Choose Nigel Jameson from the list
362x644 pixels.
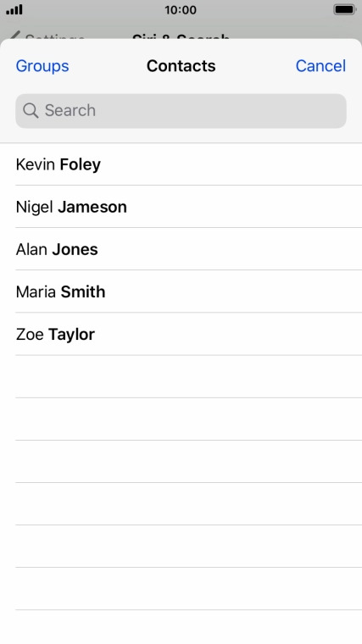coord(181,207)
